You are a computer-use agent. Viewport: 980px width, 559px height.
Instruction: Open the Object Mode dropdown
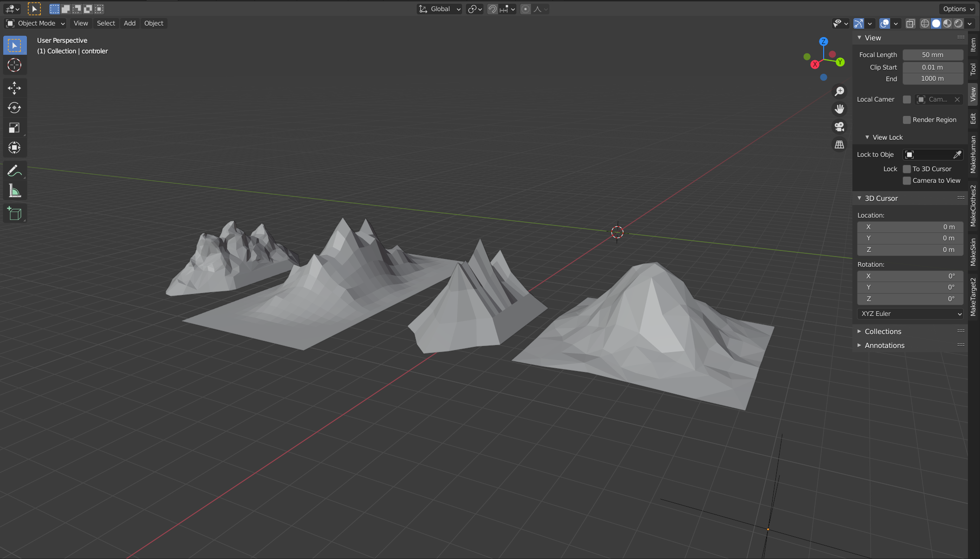pyautogui.click(x=36, y=23)
